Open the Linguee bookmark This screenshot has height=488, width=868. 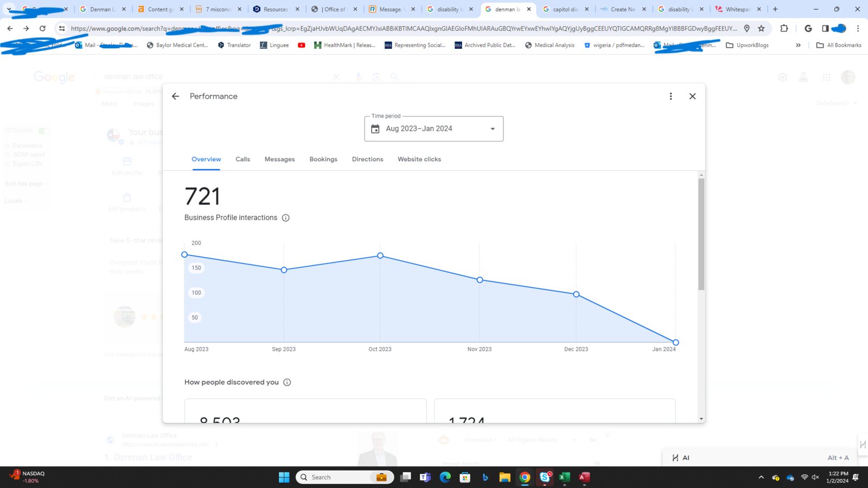(275, 45)
